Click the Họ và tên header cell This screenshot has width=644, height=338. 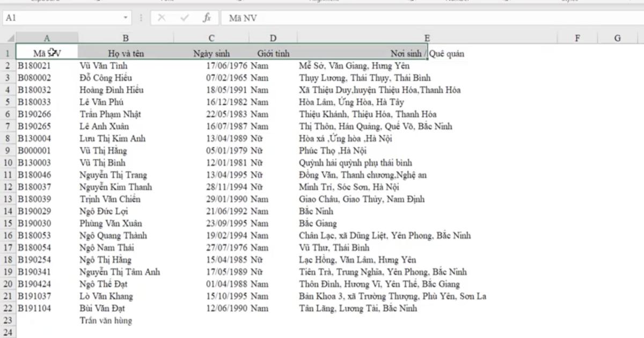coord(126,54)
